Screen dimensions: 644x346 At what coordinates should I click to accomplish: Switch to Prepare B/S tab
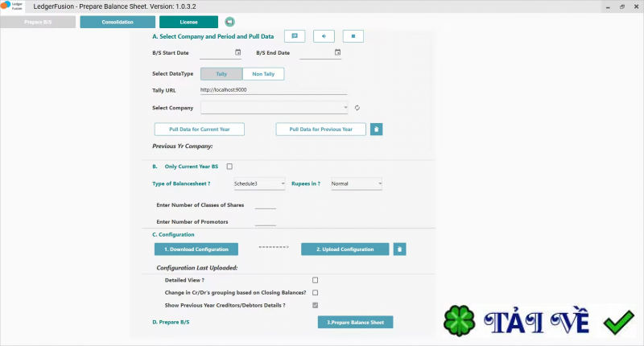38,23
